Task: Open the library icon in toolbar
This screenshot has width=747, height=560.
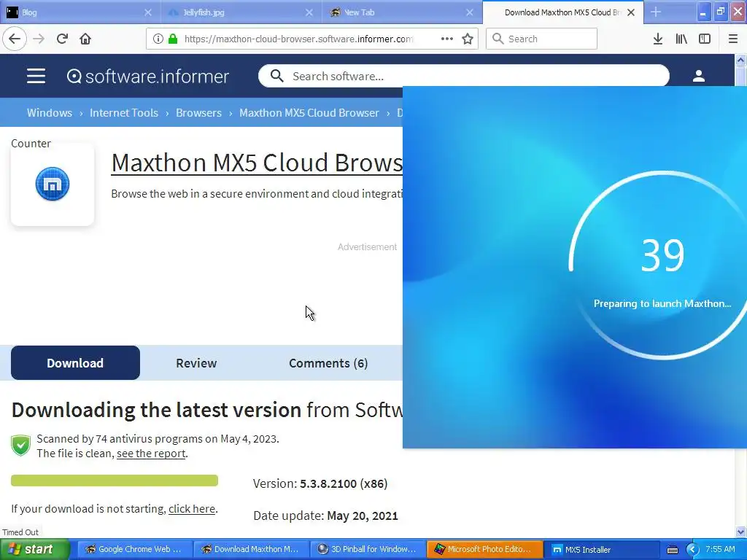Action: point(681,39)
